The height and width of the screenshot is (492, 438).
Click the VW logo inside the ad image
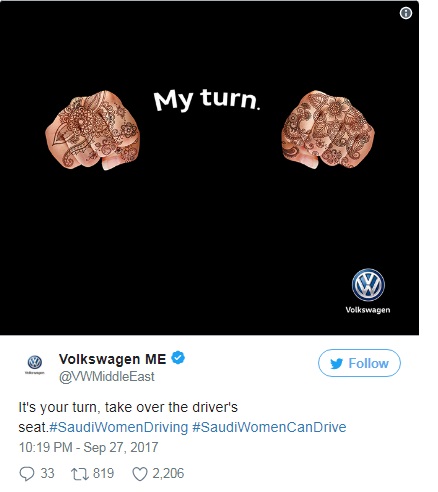pyautogui.click(x=368, y=291)
